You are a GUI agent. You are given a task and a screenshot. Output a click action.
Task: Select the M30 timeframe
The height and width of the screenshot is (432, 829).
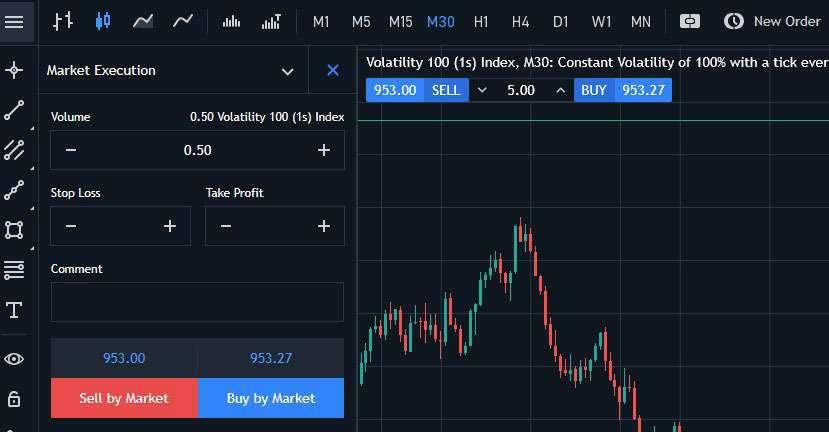tap(440, 22)
